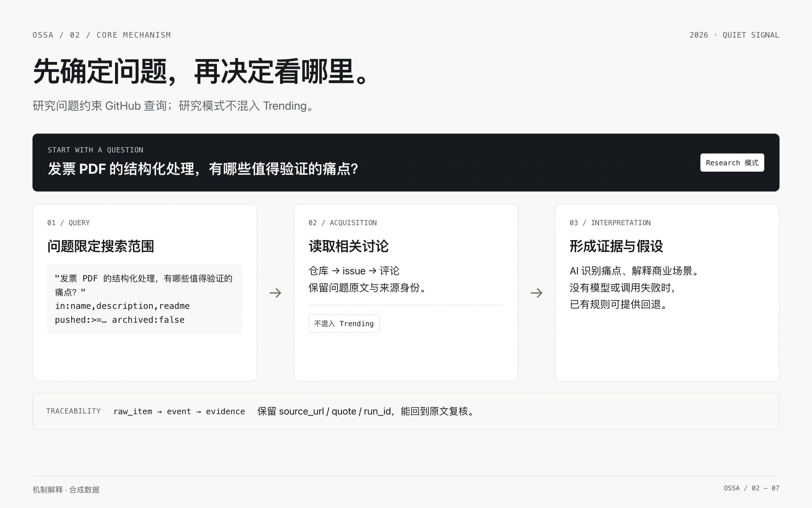The height and width of the screenshot is (508, 812).
Task: Click the TRACEABILITY label
Action: tap(73, 411)
